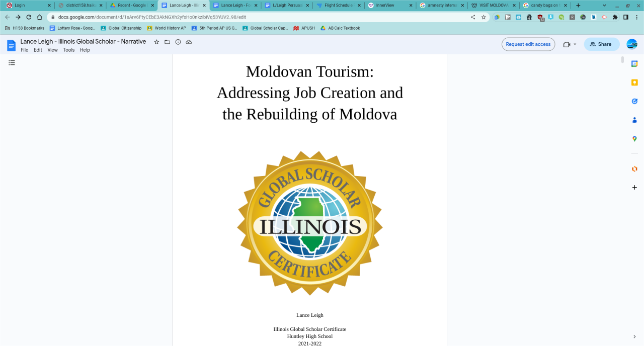644x346 pixels.
Task: Hide the side panel with the chevron
Action: 634,336
